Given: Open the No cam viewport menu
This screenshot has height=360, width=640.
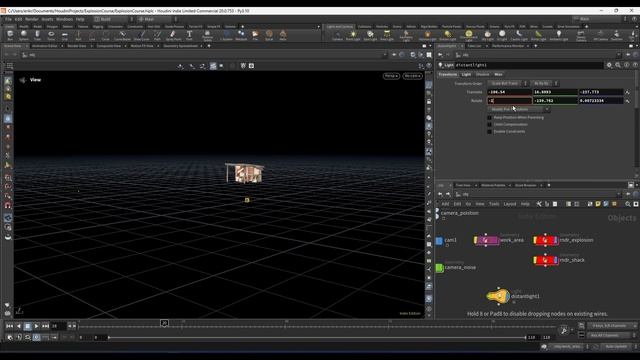Looking at the screenshot, I should pos(412,76).
